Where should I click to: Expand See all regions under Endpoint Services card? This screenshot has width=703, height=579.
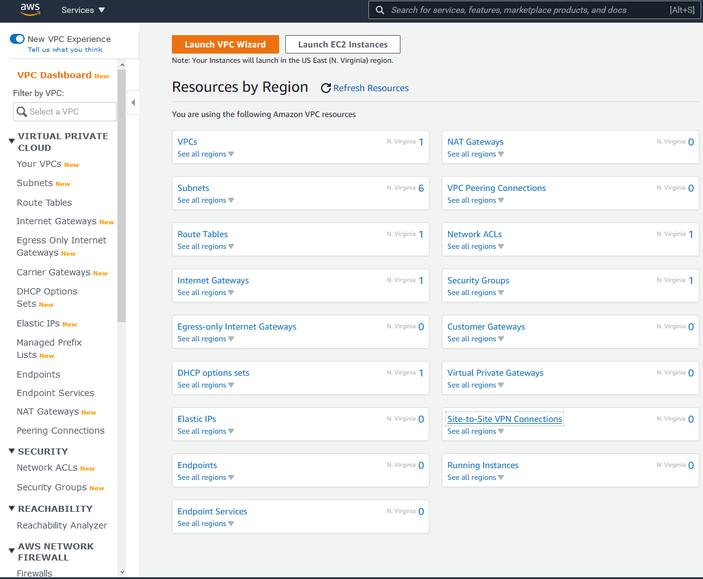click(205, 523)
